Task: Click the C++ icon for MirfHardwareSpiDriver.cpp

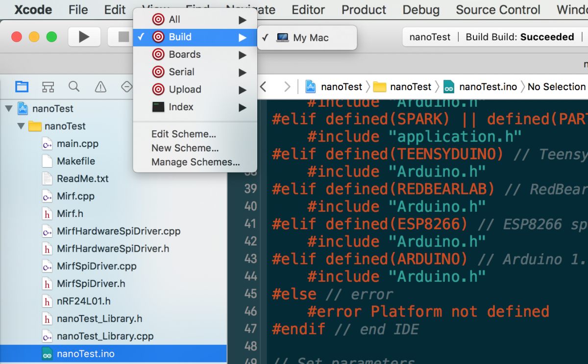Action: coord(48,231)
